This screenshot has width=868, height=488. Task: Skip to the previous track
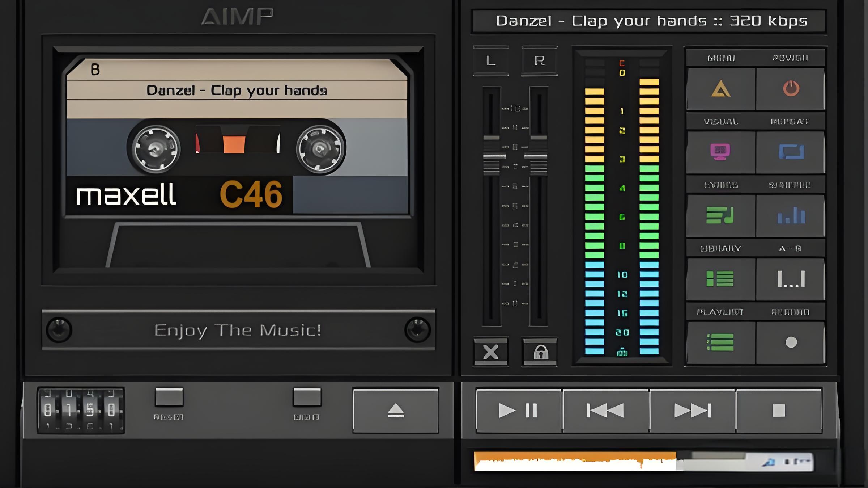click(605, 411)
